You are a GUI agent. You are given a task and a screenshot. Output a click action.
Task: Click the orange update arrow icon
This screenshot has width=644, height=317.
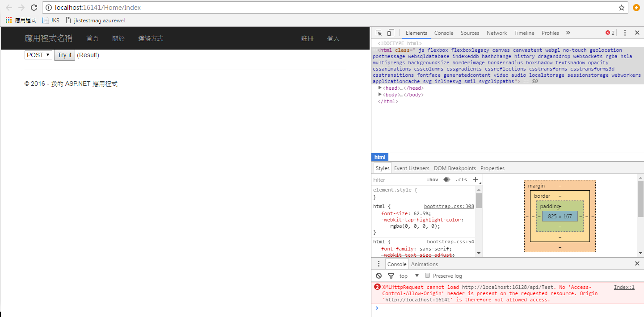pyautogui.click(x=636, y=8)
